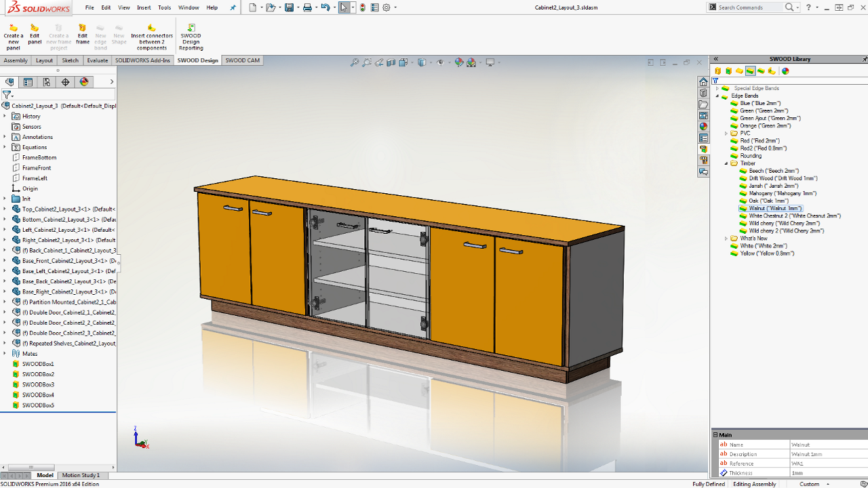This screenshot has height=488, width=868.
Task: Select the Mahogany edge band item
Action: (x=783, y=193)
